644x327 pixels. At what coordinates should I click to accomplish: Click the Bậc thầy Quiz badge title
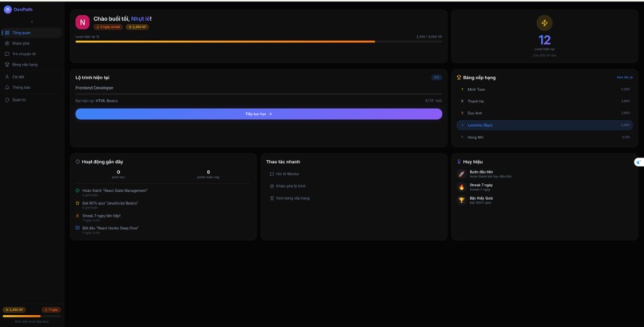pos(481,198)
